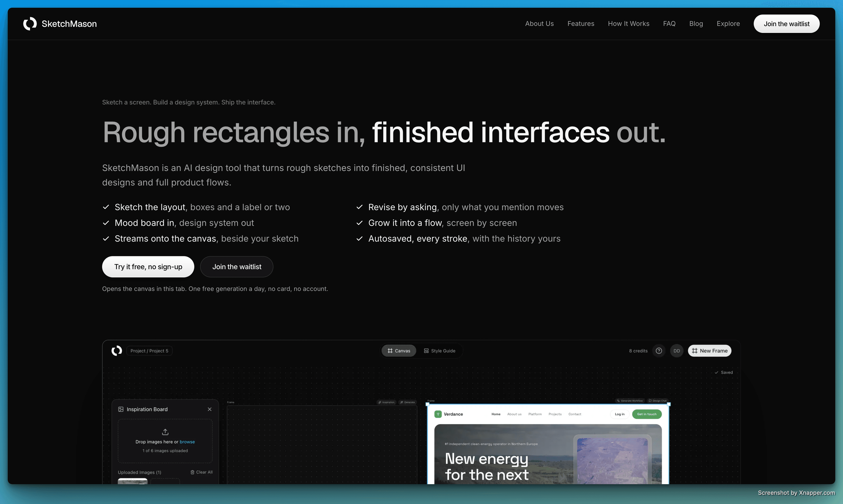The height and width of the screenshot is (504, 843).
Task: Close the Inspiration Board panel
Action: pos(210,409)
